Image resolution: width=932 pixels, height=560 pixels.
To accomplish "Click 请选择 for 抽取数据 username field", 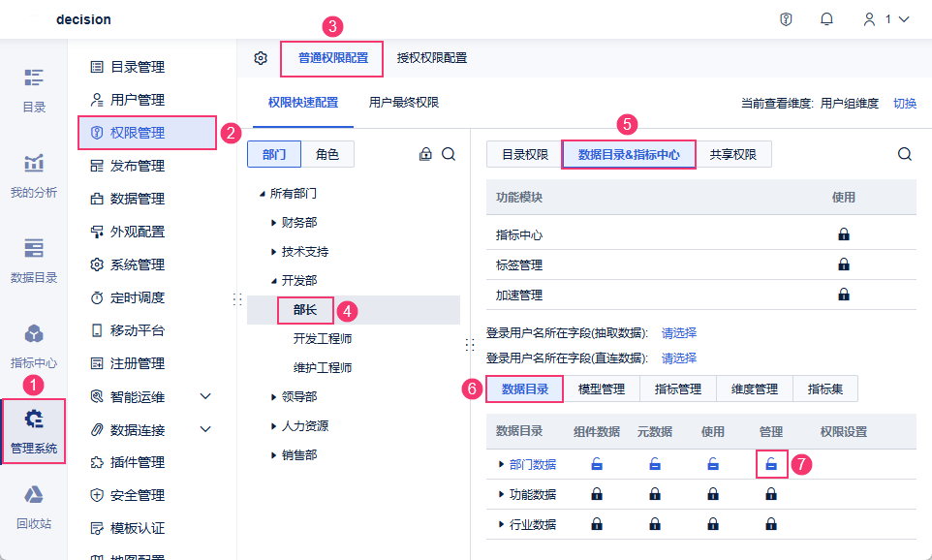I will coord(678,332).
